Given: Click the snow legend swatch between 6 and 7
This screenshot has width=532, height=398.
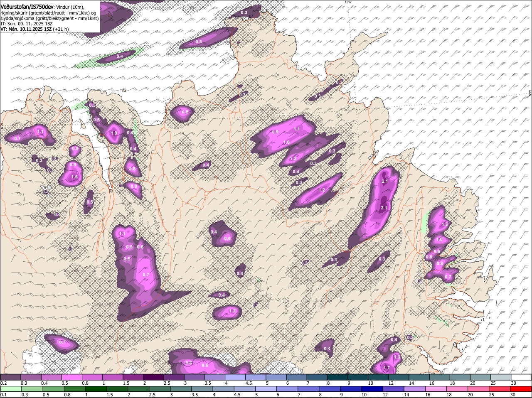Looking at the screenshot, I should pos(296,377).
